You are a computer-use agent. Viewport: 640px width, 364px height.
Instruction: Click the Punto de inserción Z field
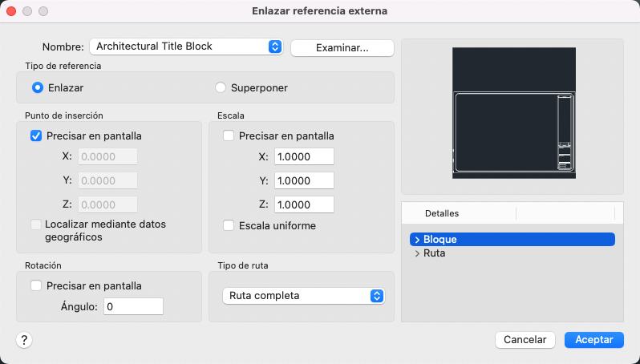click(x=107, y=204)
